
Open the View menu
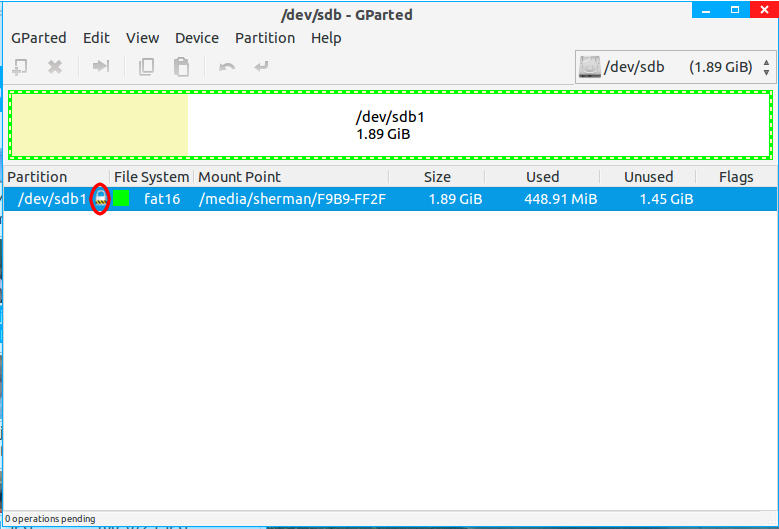(x=142, y=38)
